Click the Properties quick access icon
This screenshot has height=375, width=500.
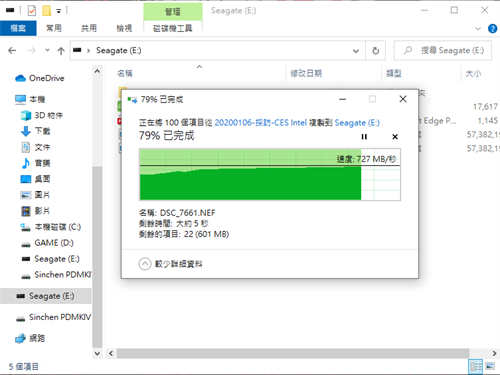[x=32, y=11]
